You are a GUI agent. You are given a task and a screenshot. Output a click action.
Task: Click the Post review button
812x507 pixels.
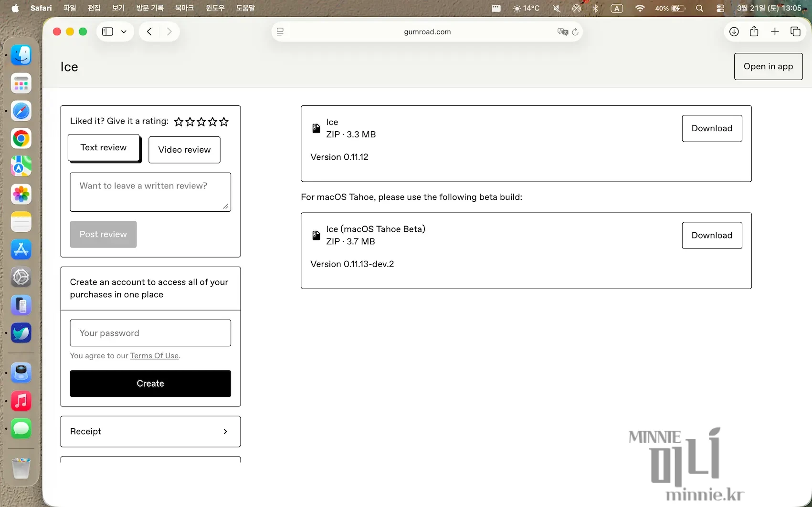[103, 234]
